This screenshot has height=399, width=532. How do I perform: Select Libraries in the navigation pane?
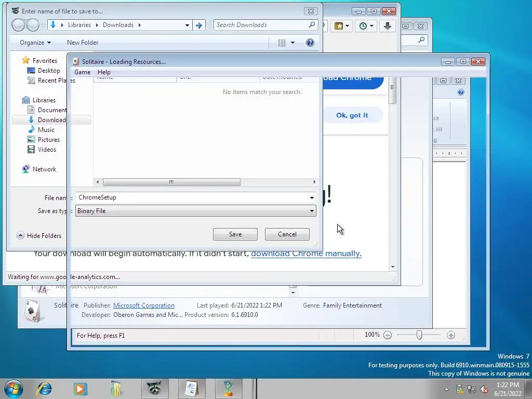tap(44, 100)
